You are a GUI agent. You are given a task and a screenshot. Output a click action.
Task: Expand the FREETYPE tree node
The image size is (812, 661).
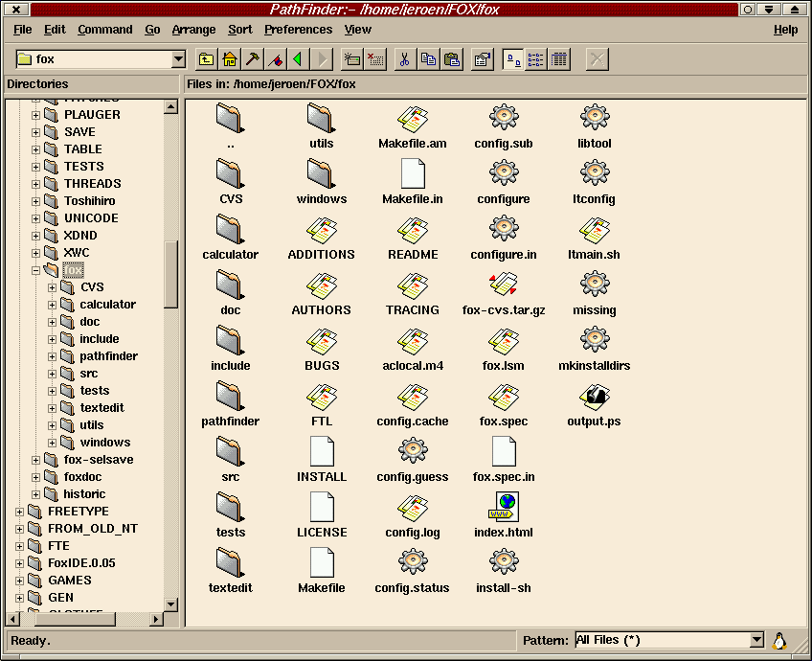tap(19, 512)
